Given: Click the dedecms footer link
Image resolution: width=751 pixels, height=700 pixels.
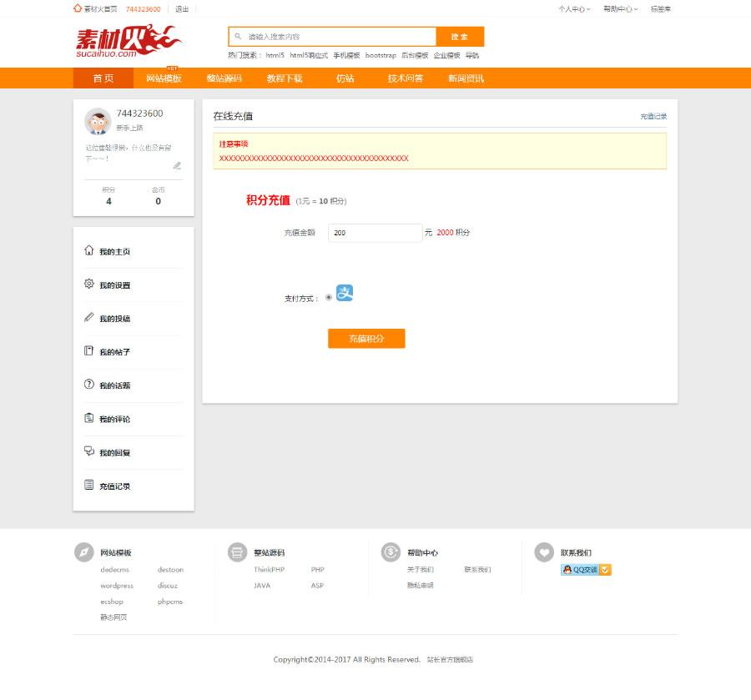Looking at the screenshot, I should [115, 569].
